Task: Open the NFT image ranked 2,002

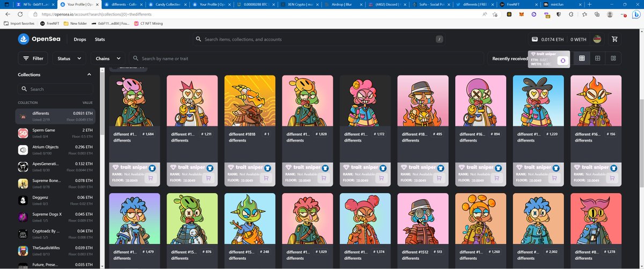Action: (538, 219)
